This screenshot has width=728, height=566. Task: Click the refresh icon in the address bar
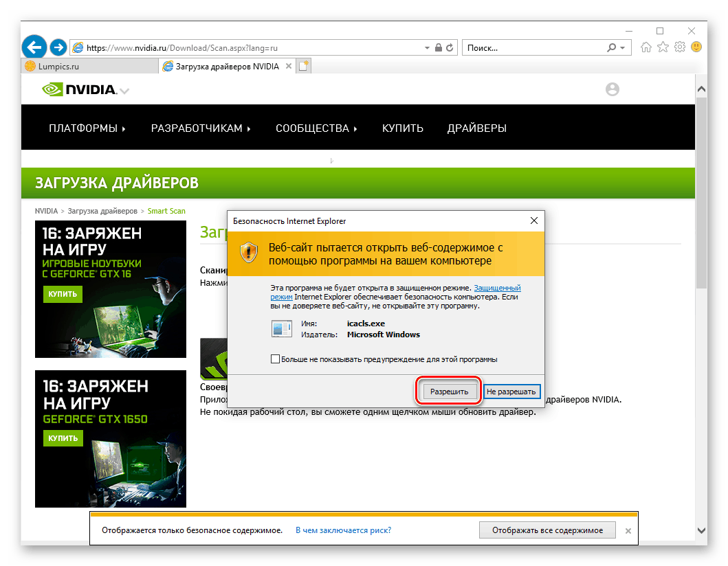pyautogui.click(x=450, y=48)
